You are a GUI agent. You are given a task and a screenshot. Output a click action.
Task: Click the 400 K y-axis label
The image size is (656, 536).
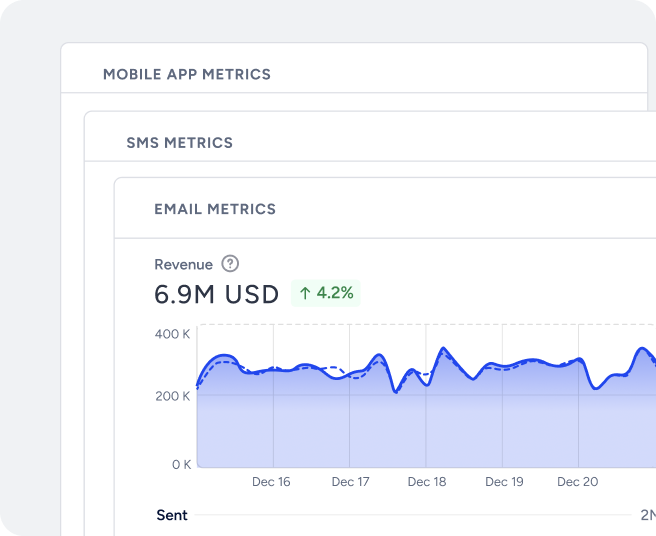(x=172, y=334)
